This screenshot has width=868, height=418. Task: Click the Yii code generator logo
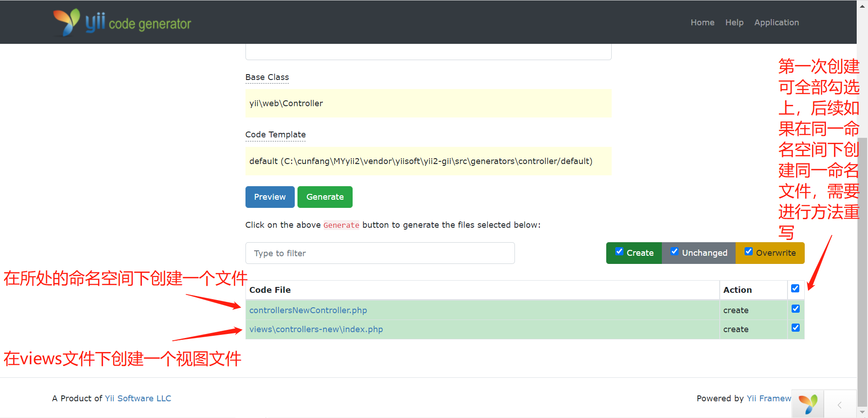(x=122, y=22)
